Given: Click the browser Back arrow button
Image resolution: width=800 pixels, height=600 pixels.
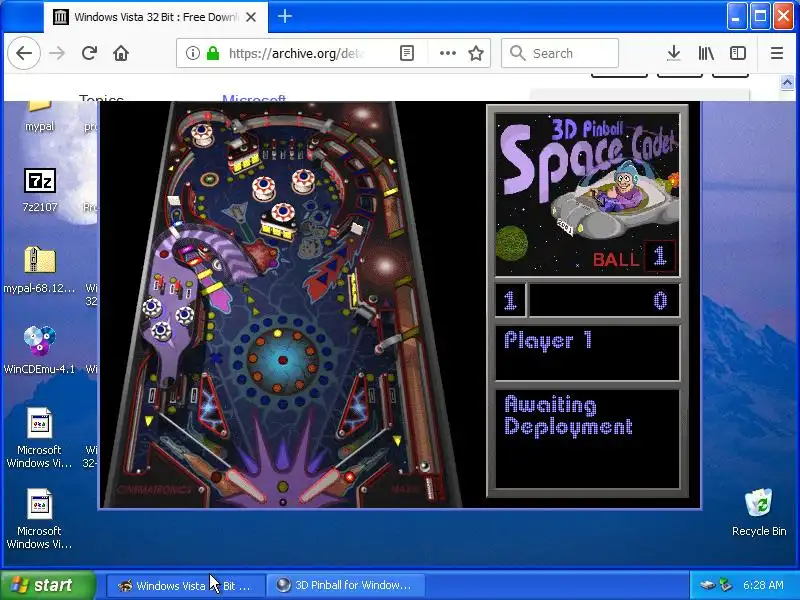Looking at the screenshot, I should pyautogui.click(x=24, y=53).
